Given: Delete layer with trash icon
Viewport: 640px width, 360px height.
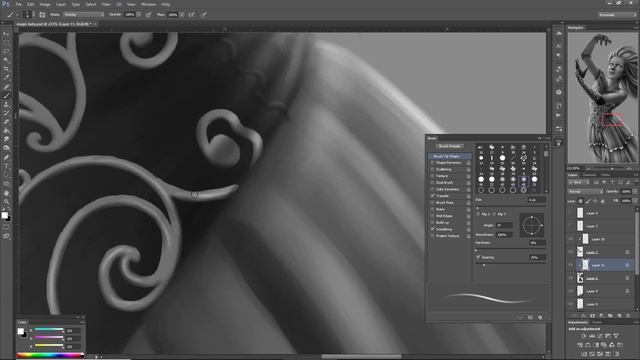Looking at the screenshot, I should tap(628, 316).
